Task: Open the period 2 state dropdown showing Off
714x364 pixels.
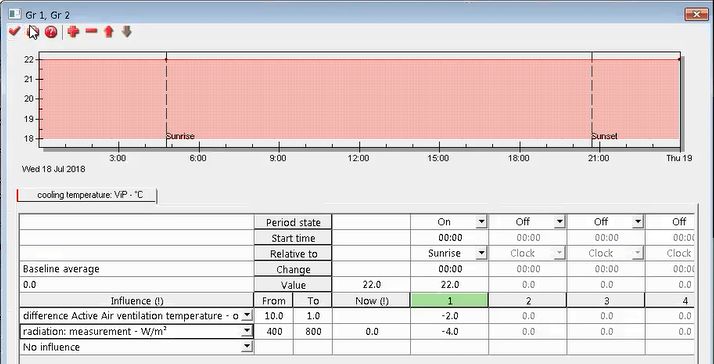Action: pos(560,222)
